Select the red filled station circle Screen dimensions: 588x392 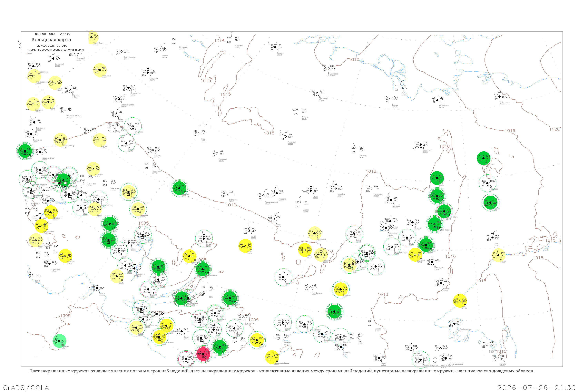[x=203, y=354]
